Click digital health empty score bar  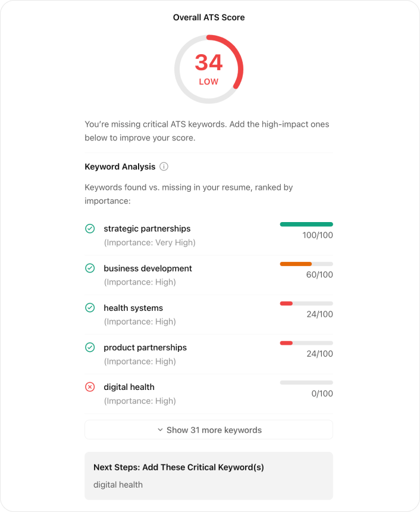(x=306, y=382)
